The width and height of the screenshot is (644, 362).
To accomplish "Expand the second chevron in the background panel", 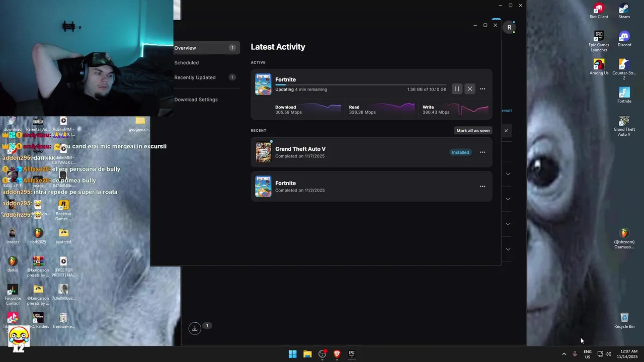I will point(508,199).
